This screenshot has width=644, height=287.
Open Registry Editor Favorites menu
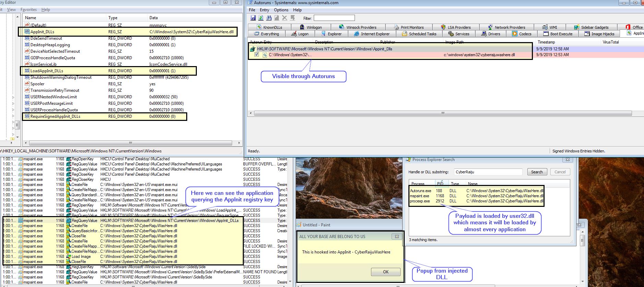[x=28, y=10]
